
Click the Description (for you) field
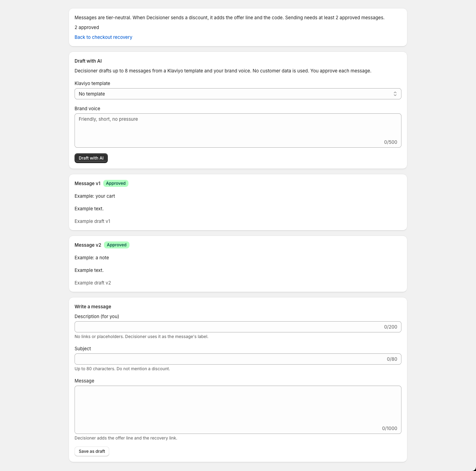pos(238,327)
